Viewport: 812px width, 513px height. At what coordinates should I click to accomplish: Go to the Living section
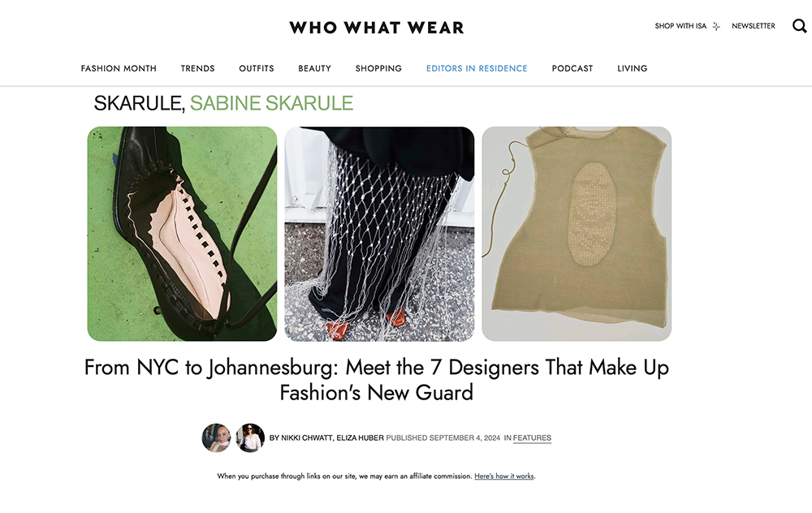tap(633, 68)
